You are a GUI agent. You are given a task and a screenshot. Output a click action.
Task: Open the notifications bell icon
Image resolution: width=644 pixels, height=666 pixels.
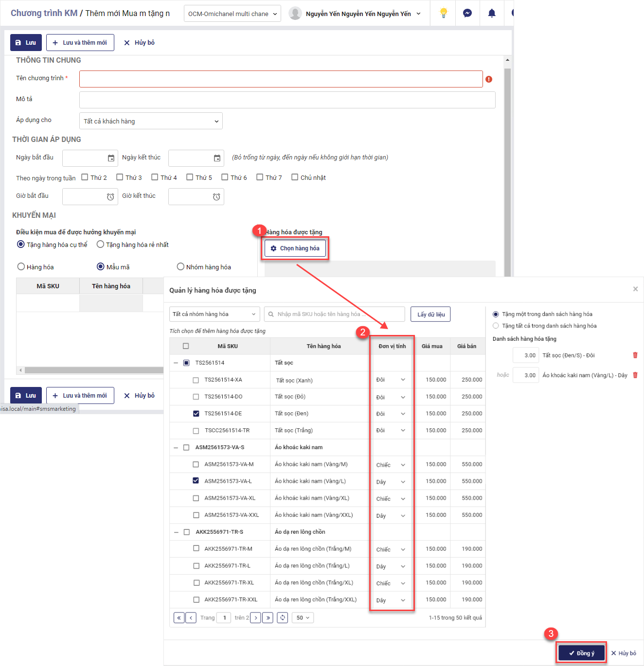pyautogui.click(x=492, y=13)
